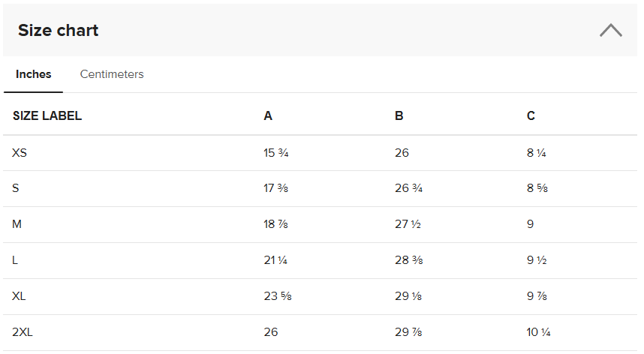This screenshot has height=354, width=644.
Task: Collapse the Size chart section chevron
Action: pyautogui.click(x=611, y=31)
